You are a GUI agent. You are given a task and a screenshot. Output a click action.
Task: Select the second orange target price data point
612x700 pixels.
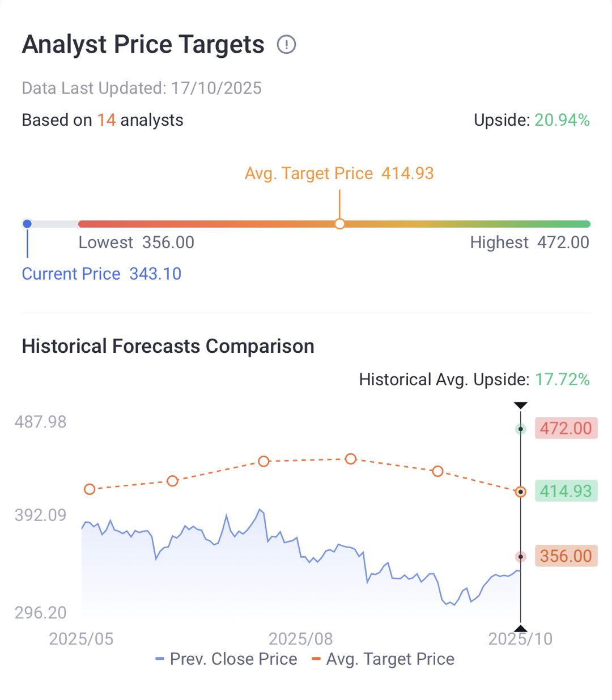[173, 481]
